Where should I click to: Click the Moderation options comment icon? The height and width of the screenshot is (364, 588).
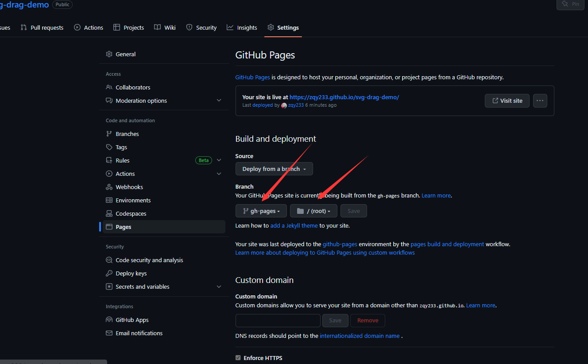[x=109, y=101]
